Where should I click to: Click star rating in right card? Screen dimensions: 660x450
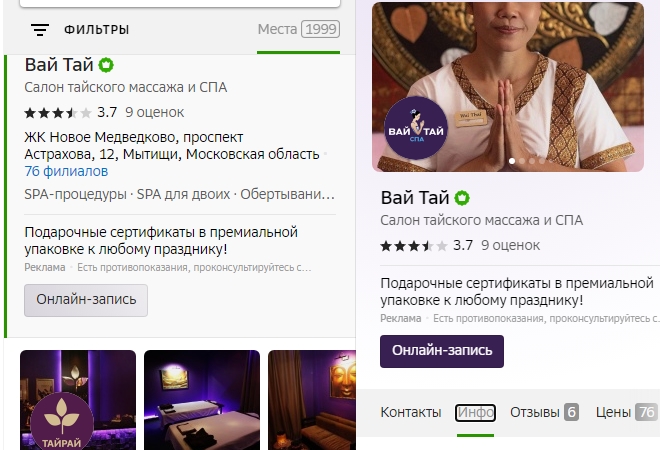pos(413,246)
